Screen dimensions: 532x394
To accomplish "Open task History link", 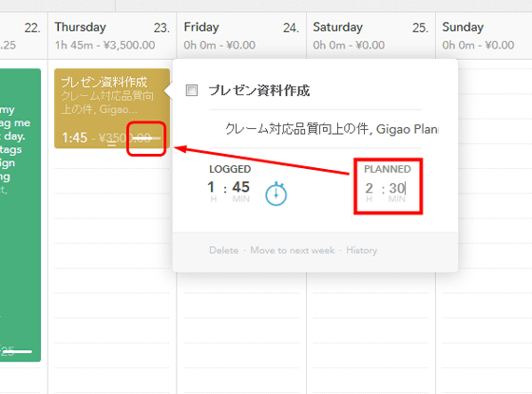I will (x=361, y=251).
